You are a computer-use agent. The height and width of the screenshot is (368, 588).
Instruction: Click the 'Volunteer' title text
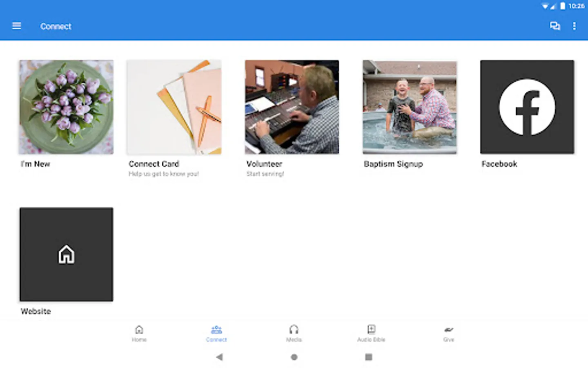coord(264,164)
